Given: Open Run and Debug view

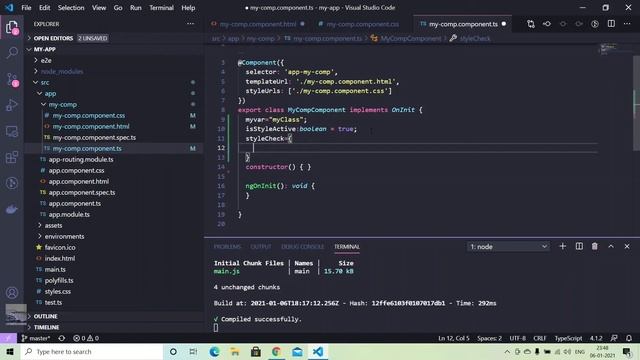Looking at the screenshot, I should pos(12,105).
